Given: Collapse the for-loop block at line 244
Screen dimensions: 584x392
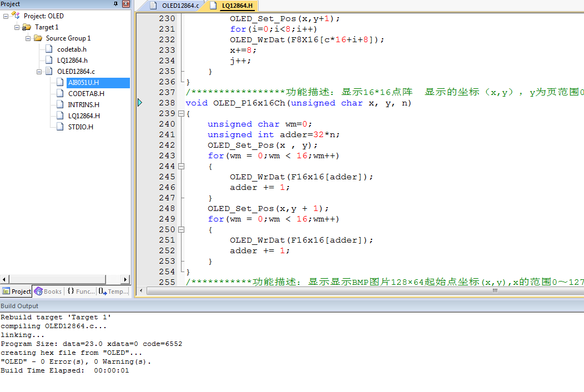Looking at the screenshot, I should click(182, 166).
